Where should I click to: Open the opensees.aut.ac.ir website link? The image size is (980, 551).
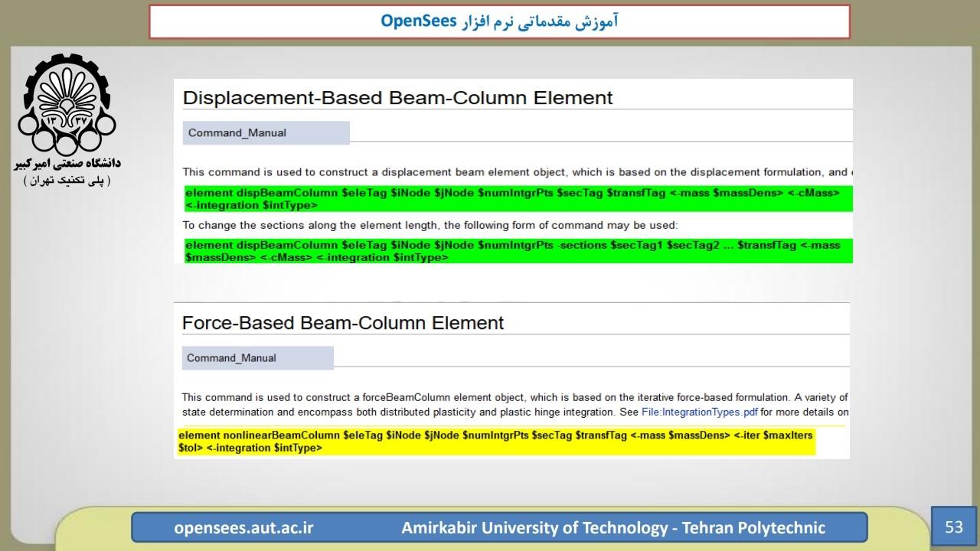point(243,528)
